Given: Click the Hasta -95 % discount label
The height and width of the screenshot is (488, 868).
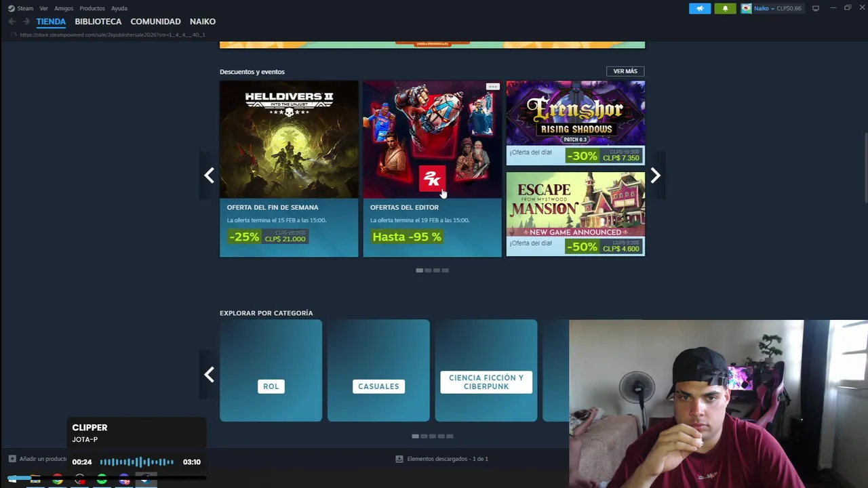Looking at the screenshot, I should (407, 237).
